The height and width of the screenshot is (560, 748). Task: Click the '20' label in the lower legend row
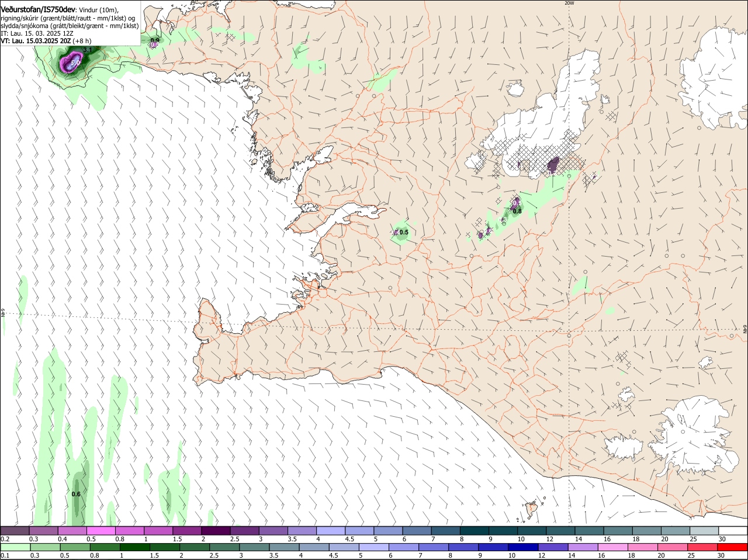661,555
